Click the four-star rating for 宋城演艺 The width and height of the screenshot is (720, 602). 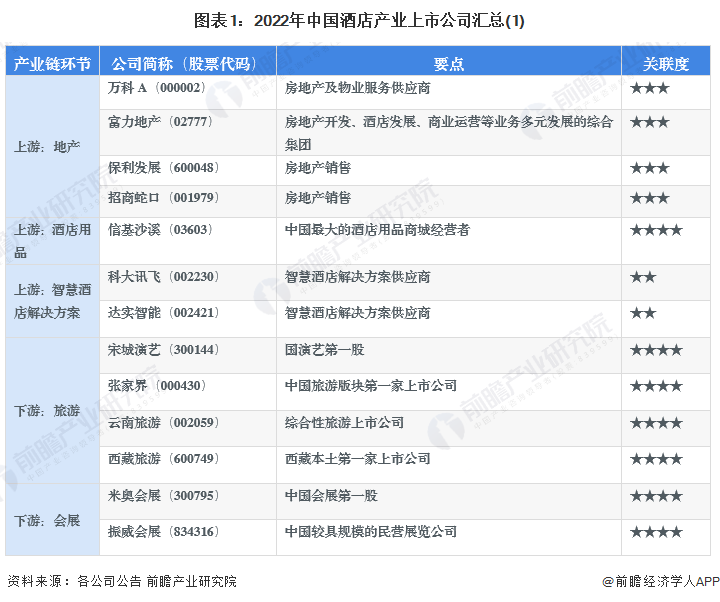click(x=656, y=350)
